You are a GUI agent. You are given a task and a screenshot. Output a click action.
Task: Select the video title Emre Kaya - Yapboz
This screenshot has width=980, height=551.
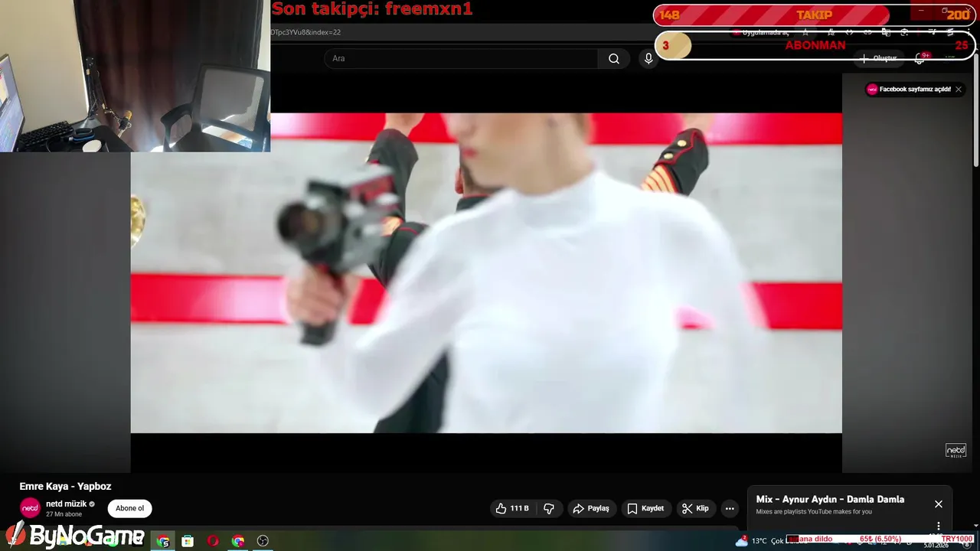[x=65, y=486]
